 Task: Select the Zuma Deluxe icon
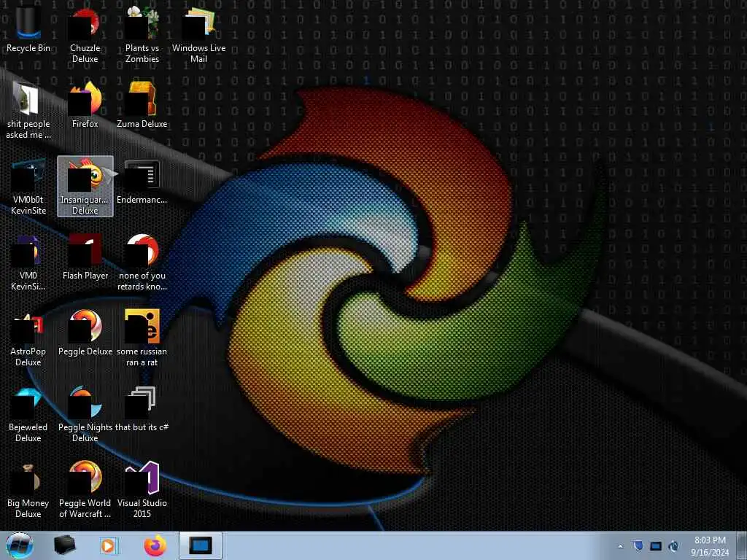(x=142, y=105)
